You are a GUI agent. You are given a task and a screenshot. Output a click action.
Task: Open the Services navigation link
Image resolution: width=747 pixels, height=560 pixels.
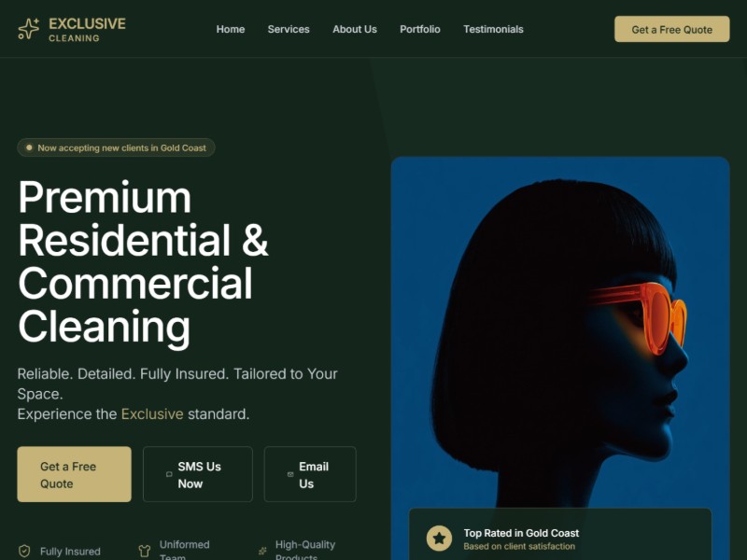tap(289, 29)
